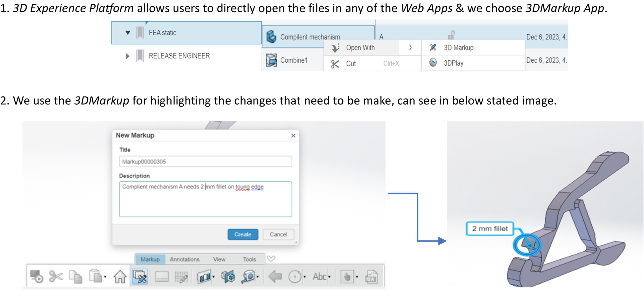Open the 'Open With' submenu
The width and height of the screenshot is (644, 306).
click(372, 48)
